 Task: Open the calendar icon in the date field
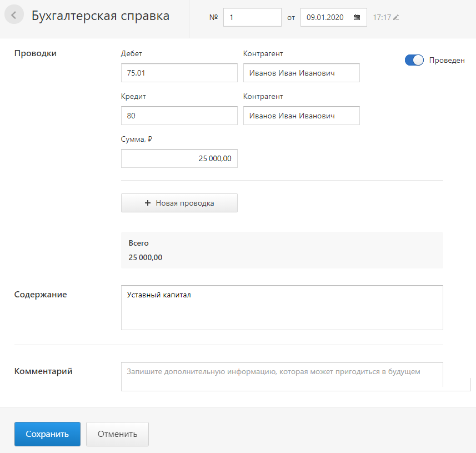(357, 17)
